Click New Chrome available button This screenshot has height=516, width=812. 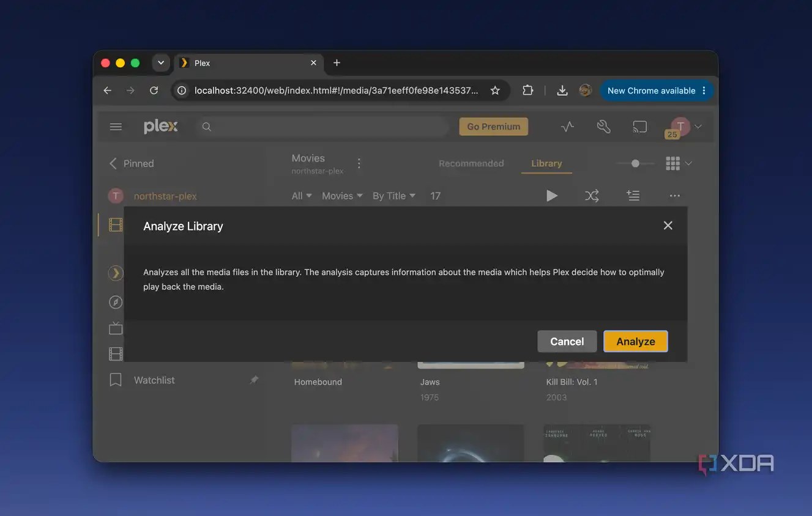point(657,90)
